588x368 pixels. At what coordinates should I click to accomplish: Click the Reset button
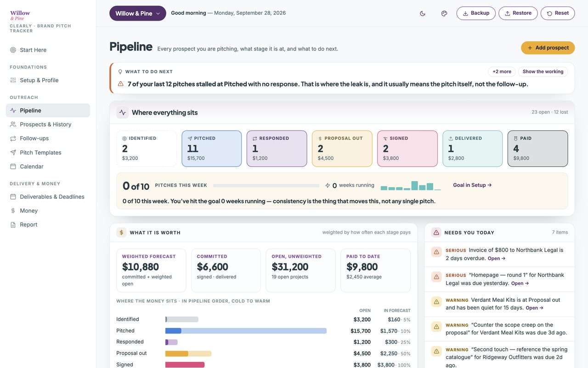(558, 13)
